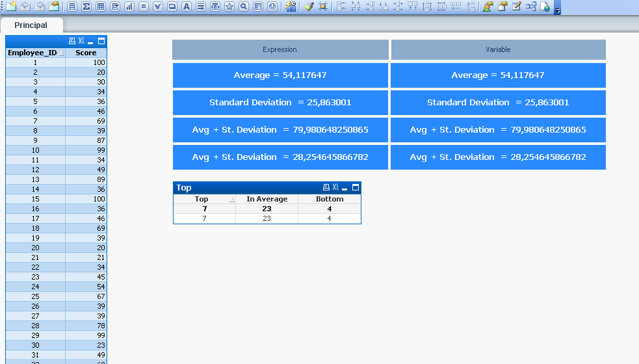
Task: Create a Current Selections Box (checkmark icon)
Action: [x=158, y=6]
